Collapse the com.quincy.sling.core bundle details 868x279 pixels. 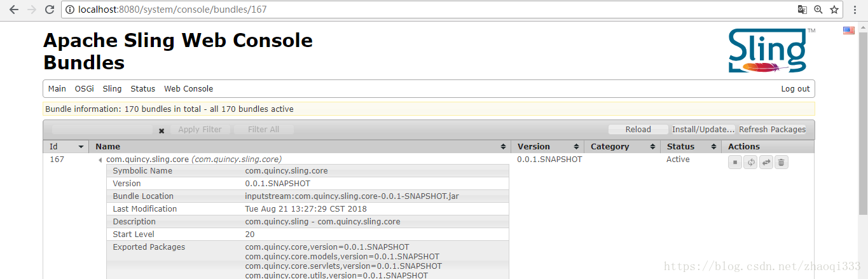coord(100,160)
